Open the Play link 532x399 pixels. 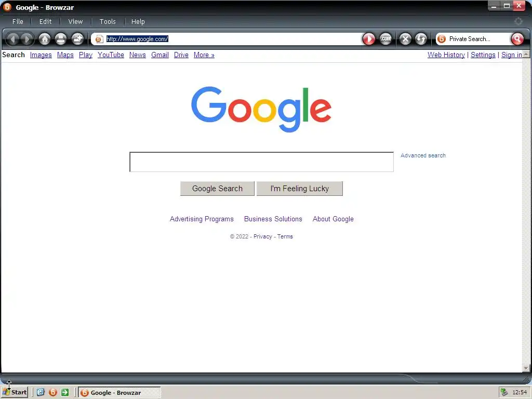point(86,55)
